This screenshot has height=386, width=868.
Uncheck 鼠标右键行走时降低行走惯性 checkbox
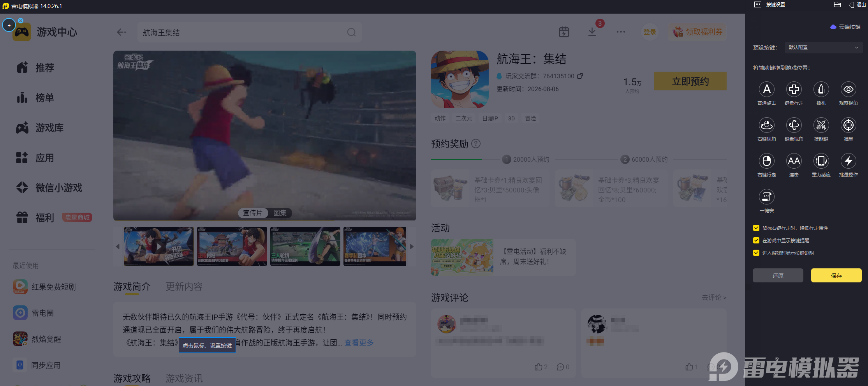click(756, 228)
